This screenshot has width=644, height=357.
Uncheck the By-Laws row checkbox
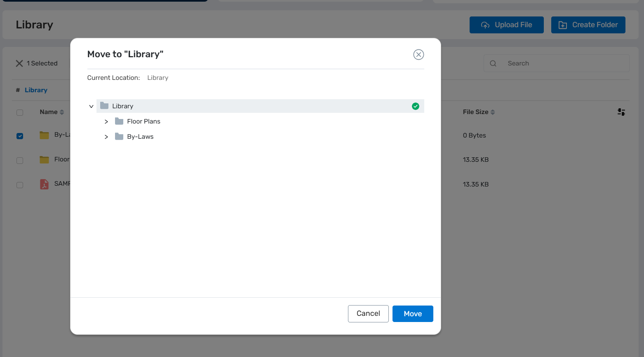[20, 136]
